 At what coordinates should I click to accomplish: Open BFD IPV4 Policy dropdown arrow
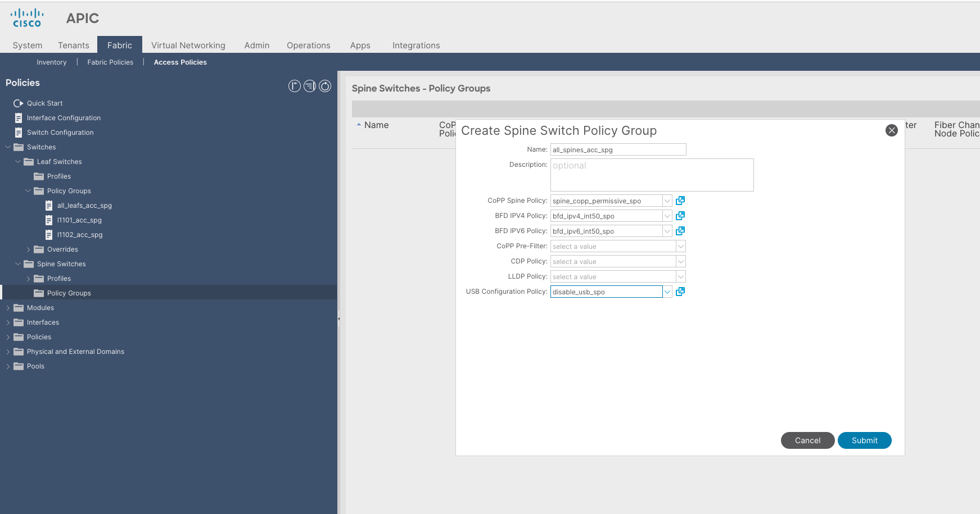coord(667,216)
